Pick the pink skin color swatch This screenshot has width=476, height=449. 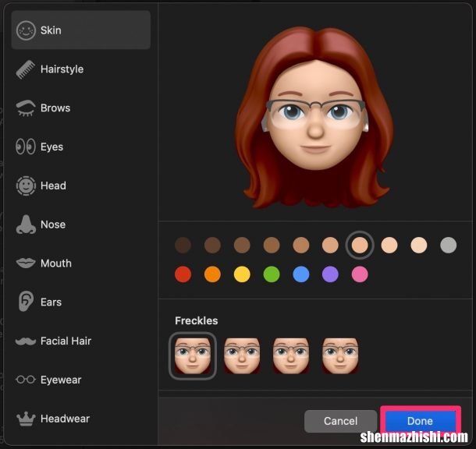[x=360, y=274]
